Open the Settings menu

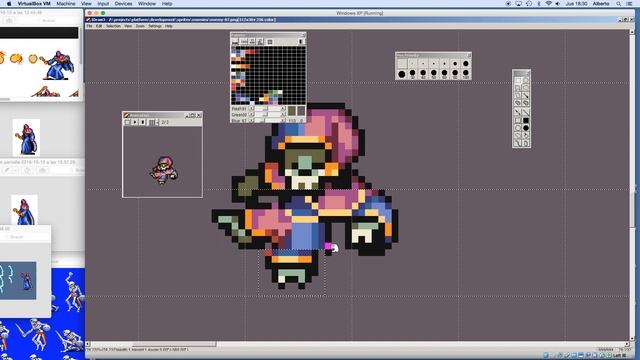[155, 26]
